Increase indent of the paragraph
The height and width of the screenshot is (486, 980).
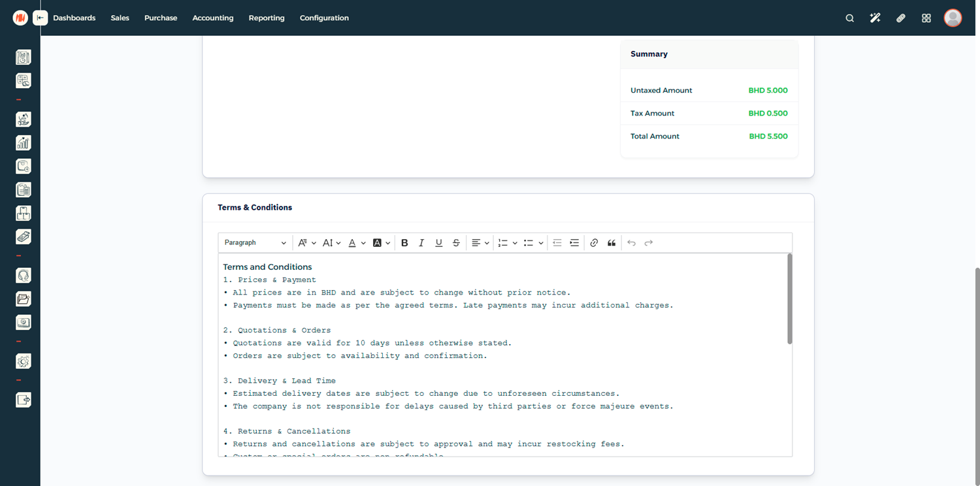pyautogui.click(x=574, y=243)
